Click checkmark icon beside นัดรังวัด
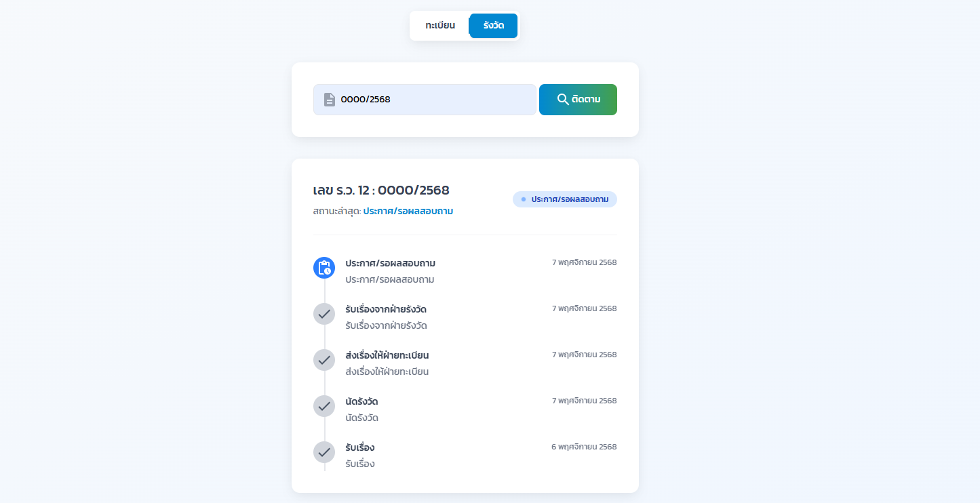Viewport: 980px width, 503px height. tap(324, 406)
